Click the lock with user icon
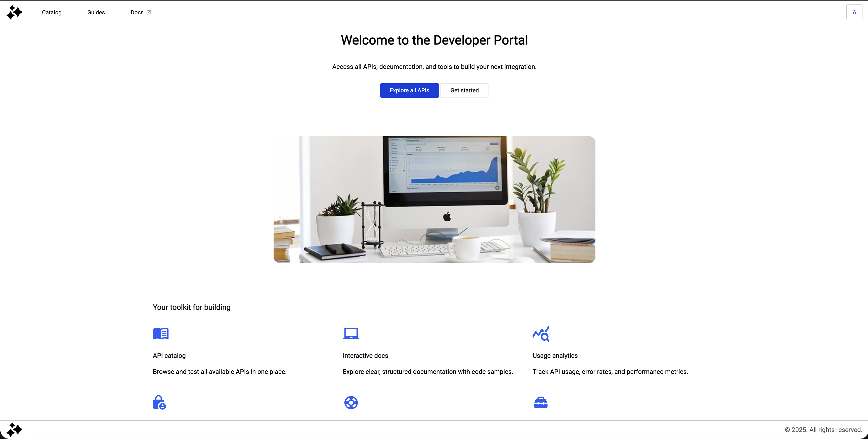Image resolution: width=868 pixels, height=439 pixels. (x=159, y=402)
